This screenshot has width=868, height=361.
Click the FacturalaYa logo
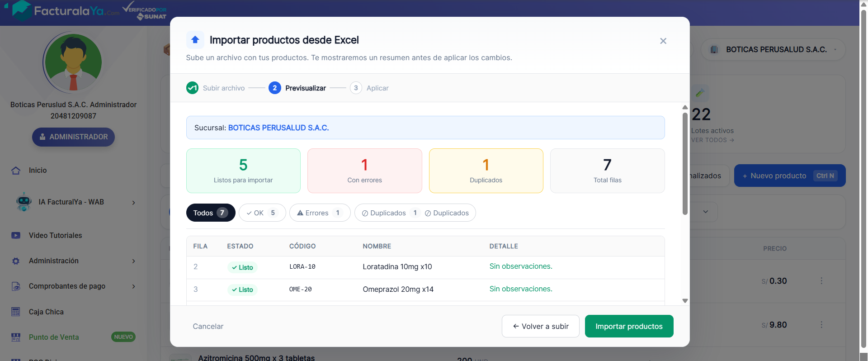65,11
